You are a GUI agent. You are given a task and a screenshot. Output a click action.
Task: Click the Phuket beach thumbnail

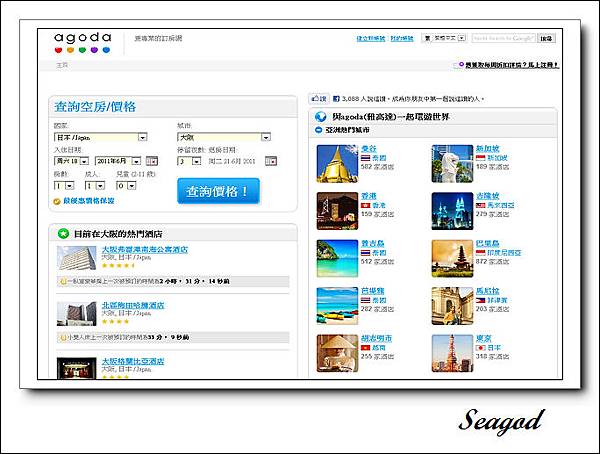(x=337, y=258)
